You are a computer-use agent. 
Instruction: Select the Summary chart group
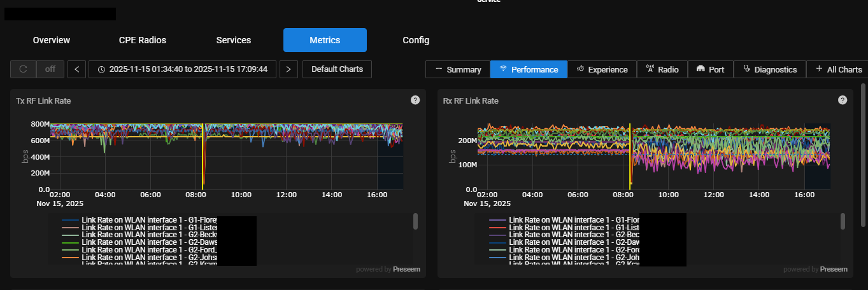458,69
